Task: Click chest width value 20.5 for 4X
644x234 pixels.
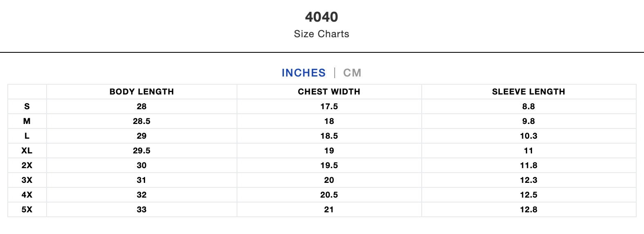Action: point(329,195)
